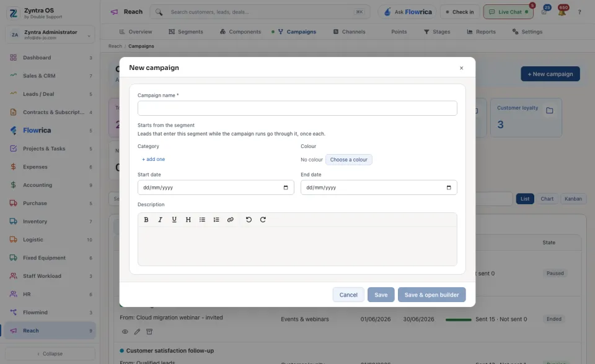Screen dimensions: 595x364
Task: Click the Check in button
Action: coord(460,12)
